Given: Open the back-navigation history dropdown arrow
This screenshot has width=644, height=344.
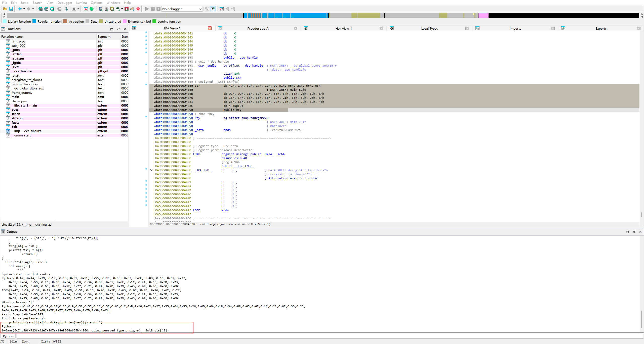Looking at the screenshot, I should (x=24, y=9).
